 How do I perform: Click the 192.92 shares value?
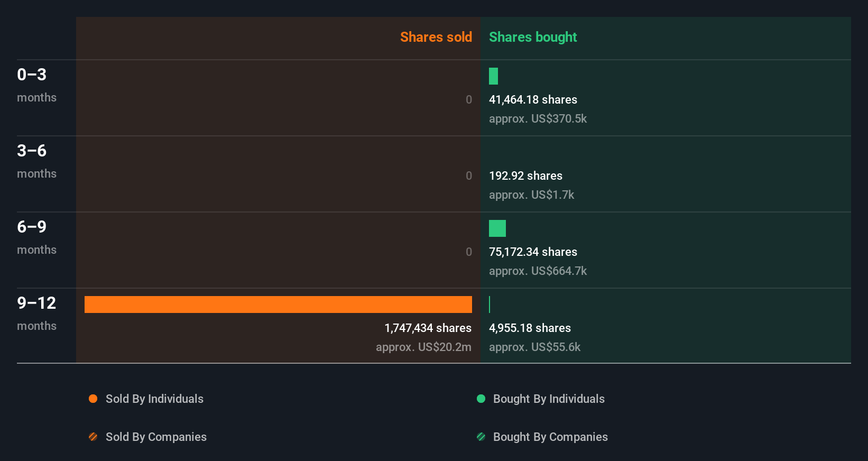coord(525,176)
